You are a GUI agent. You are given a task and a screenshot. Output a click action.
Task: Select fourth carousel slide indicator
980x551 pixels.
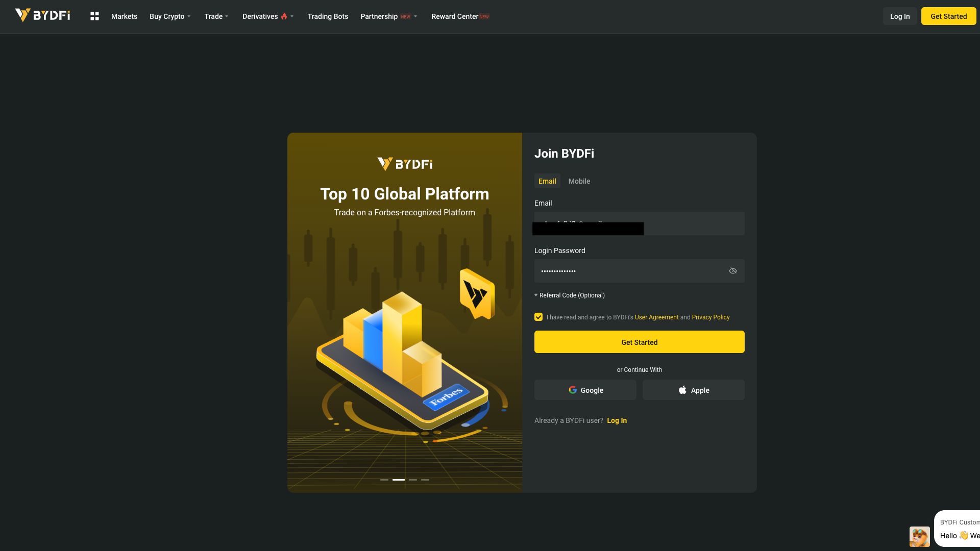pyautogui.click(x=425, y=480)
